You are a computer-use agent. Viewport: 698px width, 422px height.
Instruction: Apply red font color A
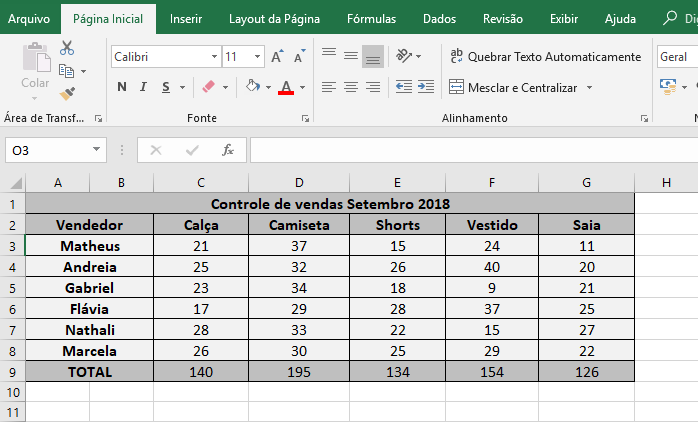coord(286,87)
